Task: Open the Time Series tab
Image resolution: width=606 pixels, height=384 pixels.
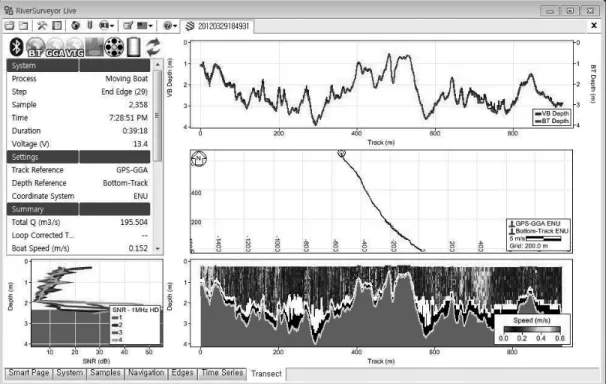Action: pos(222,373)
